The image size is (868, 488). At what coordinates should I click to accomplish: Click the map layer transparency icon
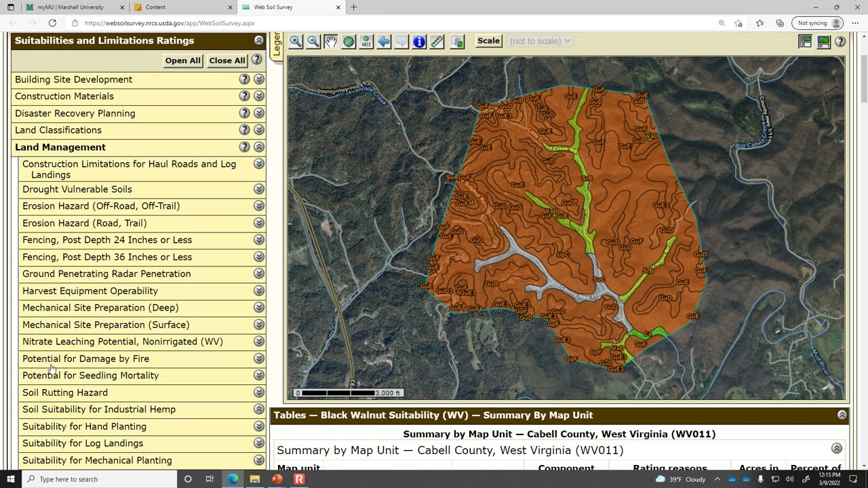pyautogui.click(x=457, y=41)
